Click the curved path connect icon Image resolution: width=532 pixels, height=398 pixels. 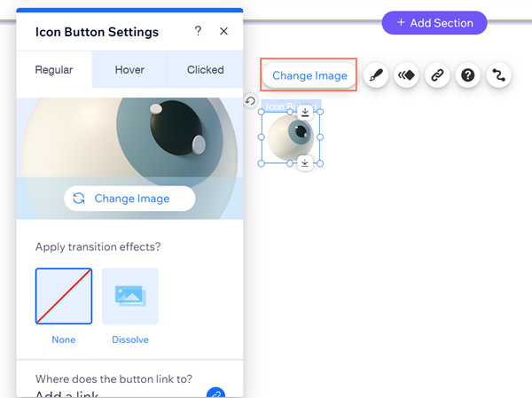click(498, 75)
